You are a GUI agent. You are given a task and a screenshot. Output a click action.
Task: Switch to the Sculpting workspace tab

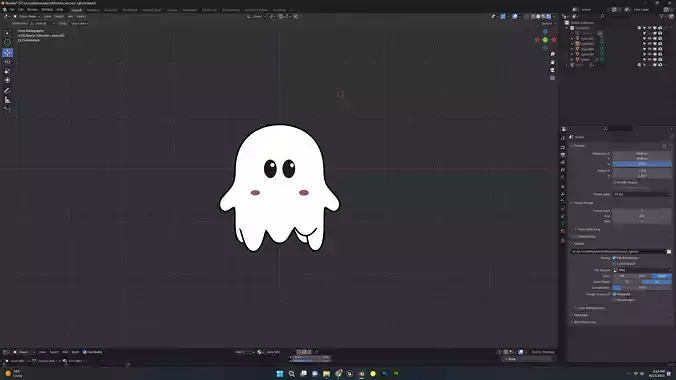[111, 10]
